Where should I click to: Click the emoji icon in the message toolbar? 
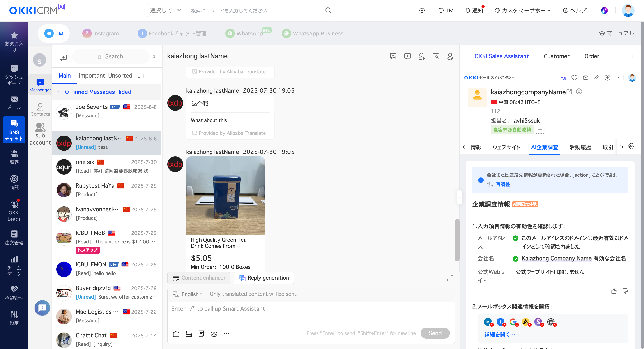click(x=214, y=333)
